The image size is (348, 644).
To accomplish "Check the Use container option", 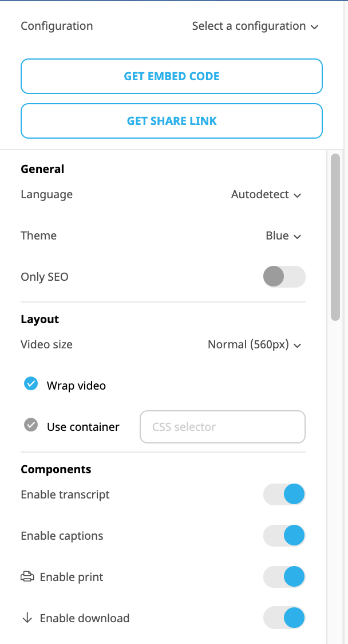I will click(31, 425).
